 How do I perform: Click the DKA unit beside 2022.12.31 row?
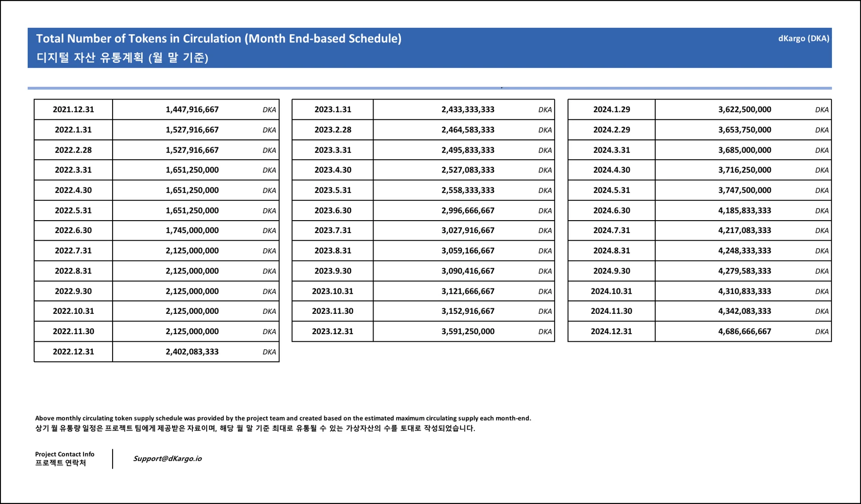click(269, 352)
